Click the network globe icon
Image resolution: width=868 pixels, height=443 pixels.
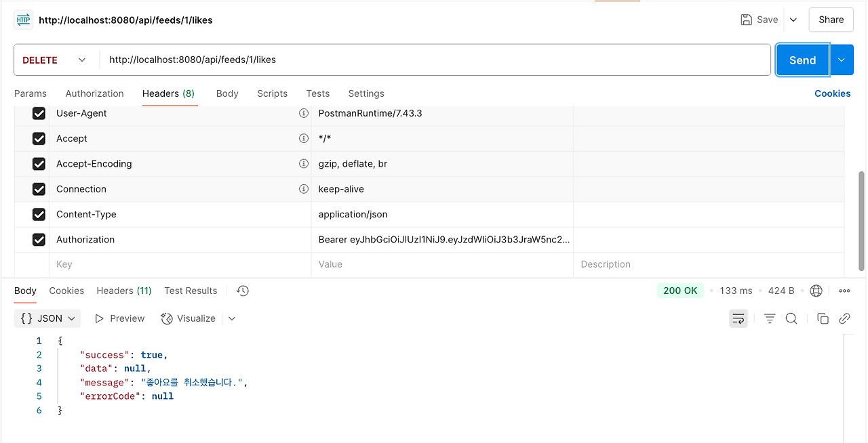point(816,291)
